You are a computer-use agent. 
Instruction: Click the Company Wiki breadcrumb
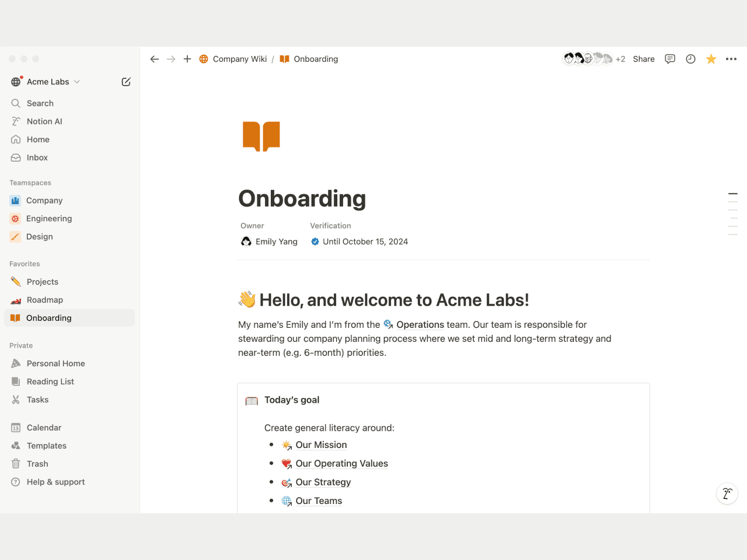pos(239,59)
